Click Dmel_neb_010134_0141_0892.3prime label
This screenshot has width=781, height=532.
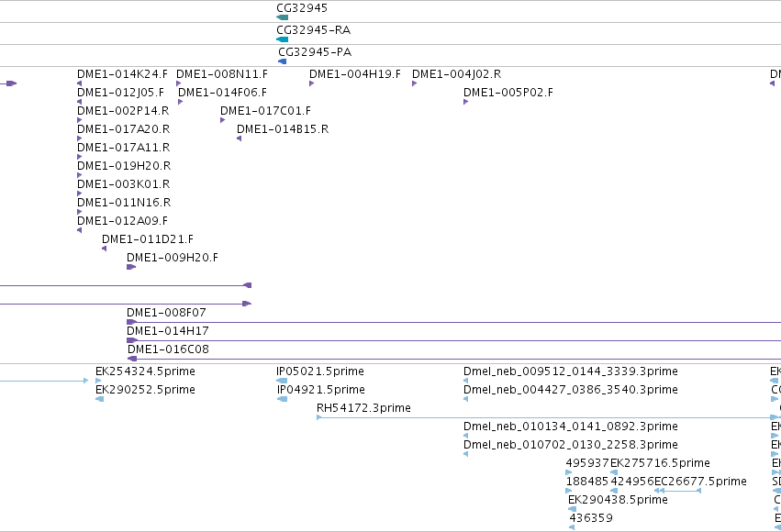point(571,427)
